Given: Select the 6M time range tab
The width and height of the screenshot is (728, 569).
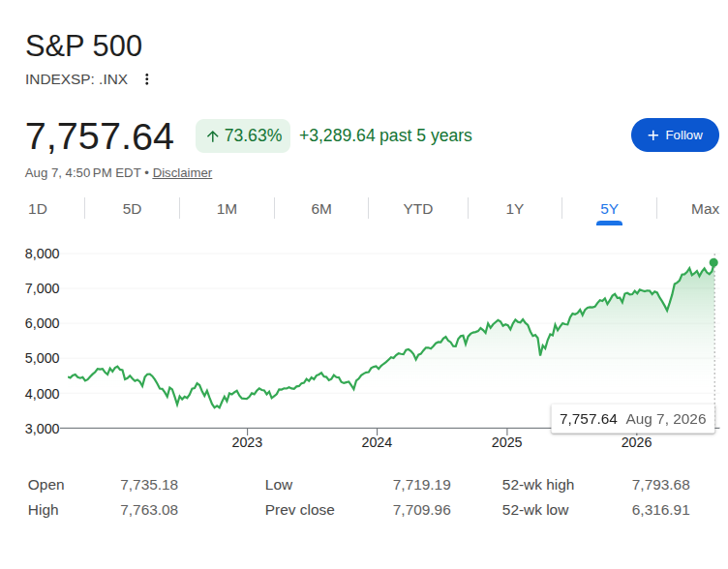Looking at the screenshot, I should click(x=321, y=209).
